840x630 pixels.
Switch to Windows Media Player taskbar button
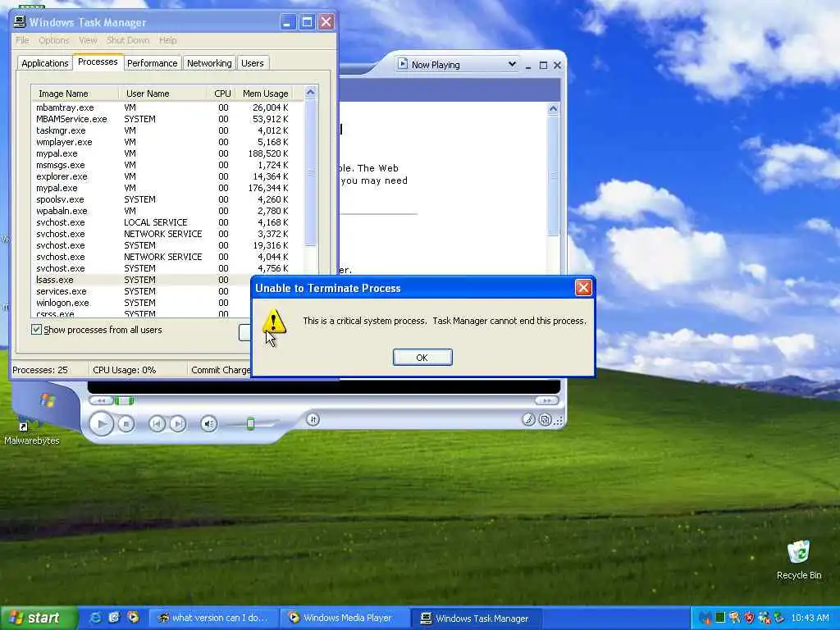point(345,618)
